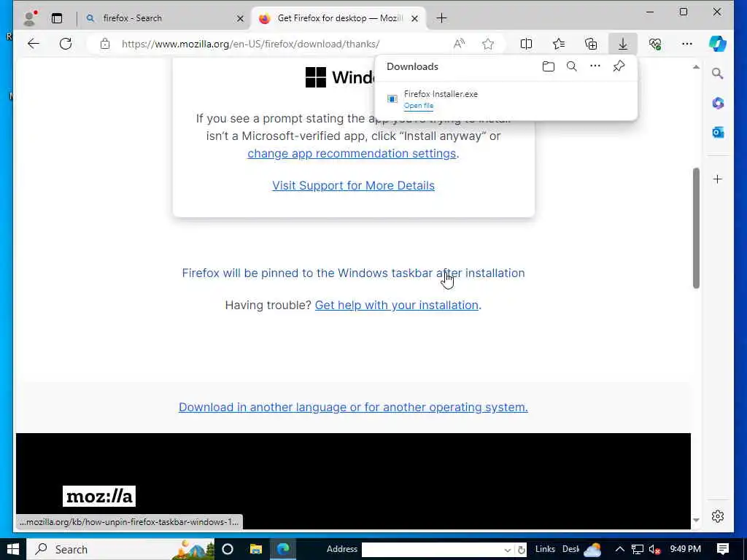Click 'Firefox will be pinned to the Windows taskbar' link
This screenshot has height=560, width=747.
(x=353, y=273)
